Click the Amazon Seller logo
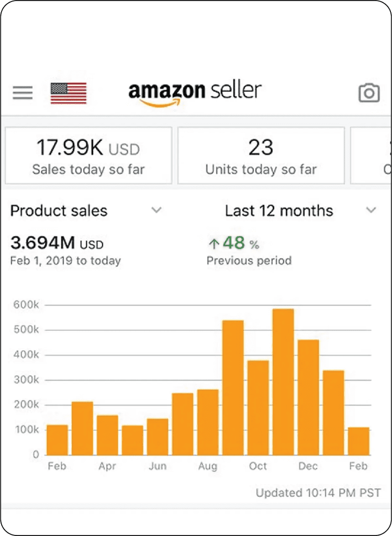 [195, 94]
